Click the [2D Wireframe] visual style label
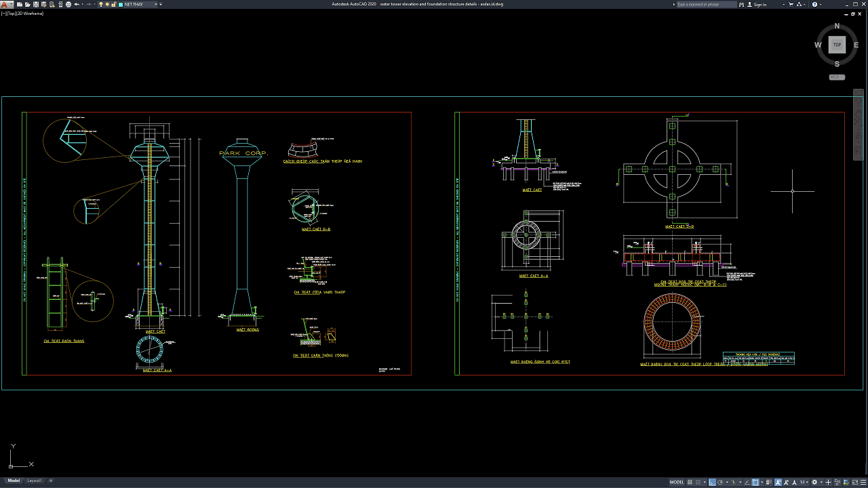 pyautogui.click(x=28, y=14)
